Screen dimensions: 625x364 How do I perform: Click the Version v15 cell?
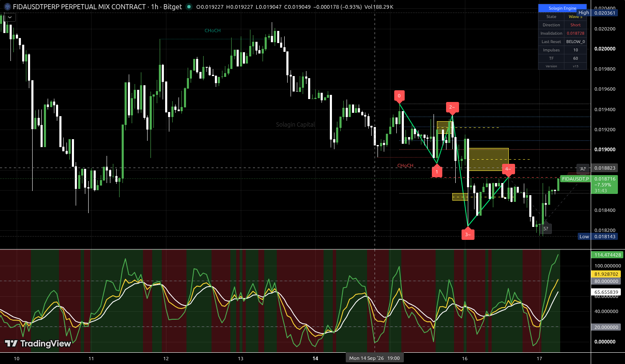tap(576, 66)
